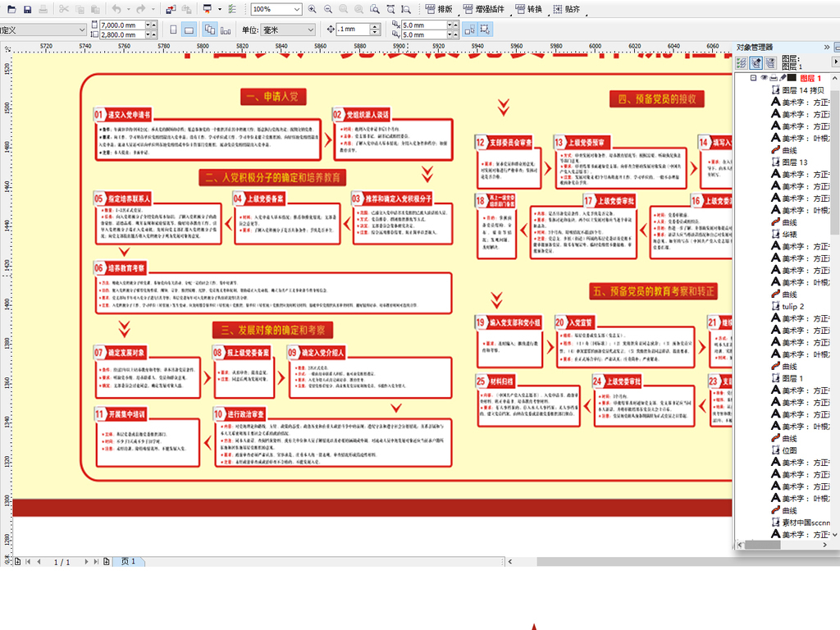Click the Undo arrow icon
Viewport: 840px width, 630px height.
point(116,9)
